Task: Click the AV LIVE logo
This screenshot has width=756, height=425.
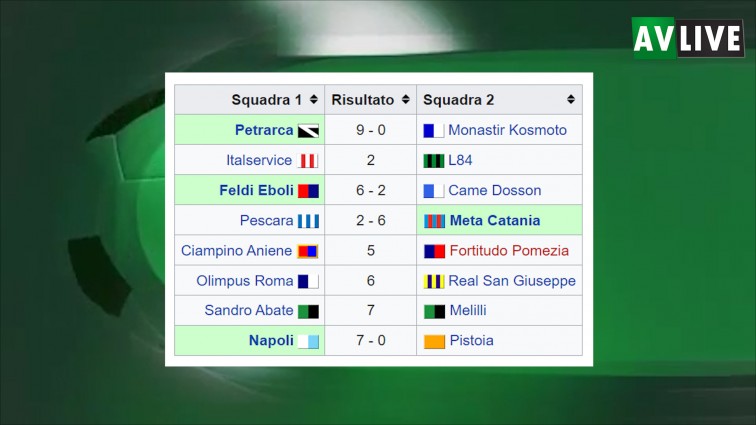Action: coord(688,38)
